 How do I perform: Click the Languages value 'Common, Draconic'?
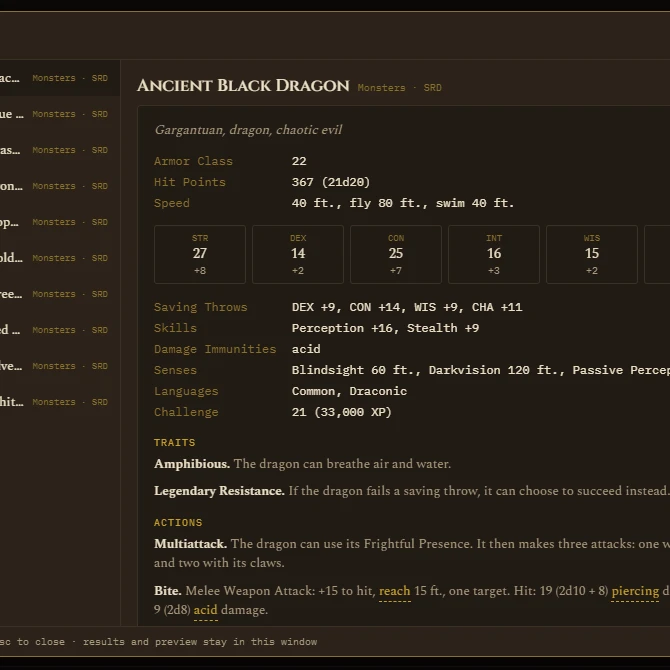(349, 391)
